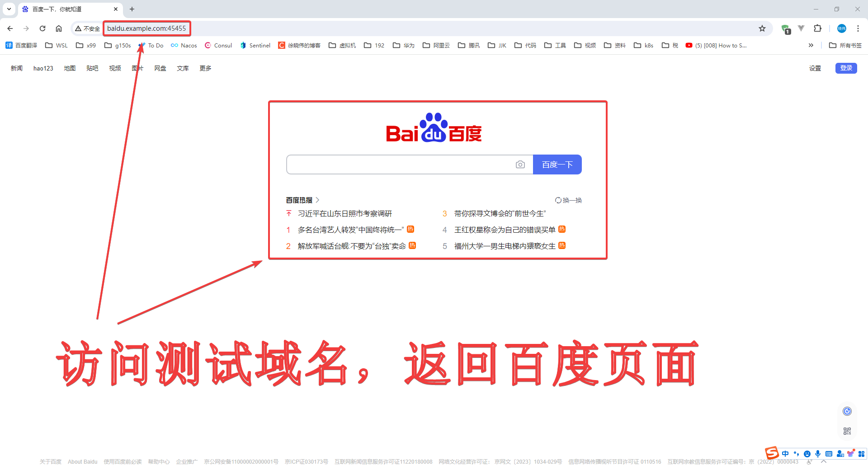Click the forward navigation arrow

pos(26,28)
